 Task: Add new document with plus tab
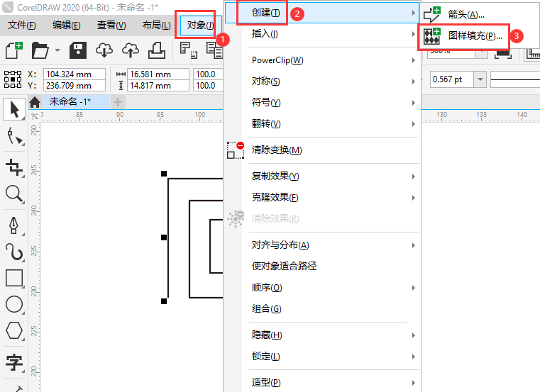click(118, 102)
